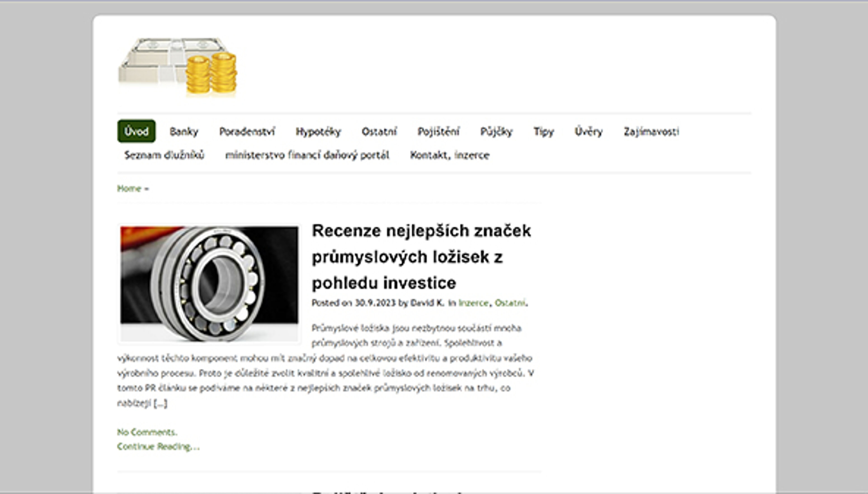Viewport: 868px width, 494px height.
Task: Open ministerstvo financí daňový portál
Action: coord(307,155)
